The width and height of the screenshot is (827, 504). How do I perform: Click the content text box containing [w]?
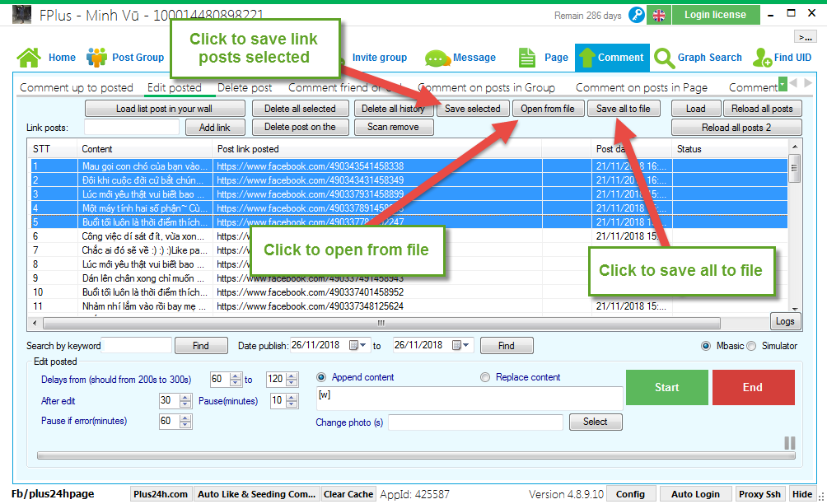pos(470,399)
